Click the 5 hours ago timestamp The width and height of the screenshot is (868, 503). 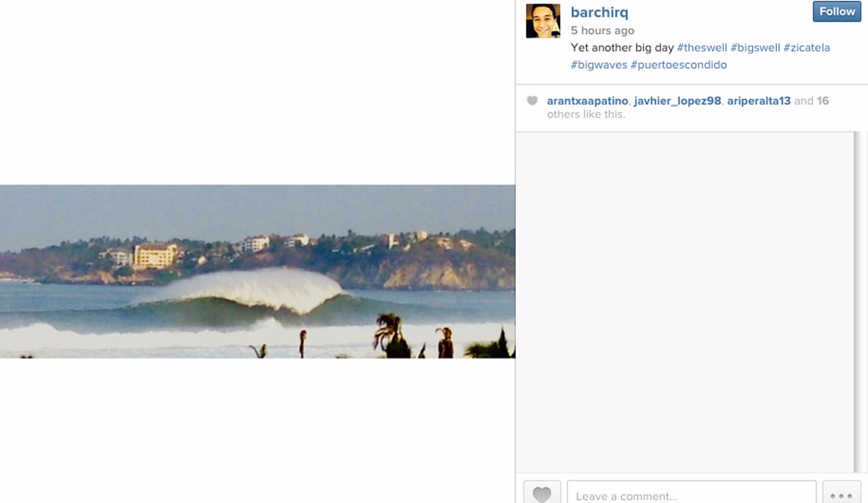click(x=603, y=30)
